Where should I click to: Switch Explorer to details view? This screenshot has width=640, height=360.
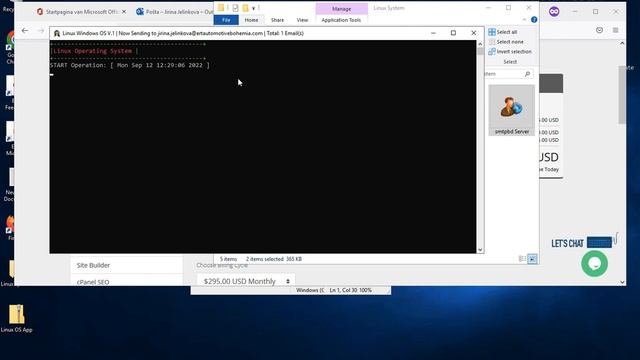click(522, 259)
